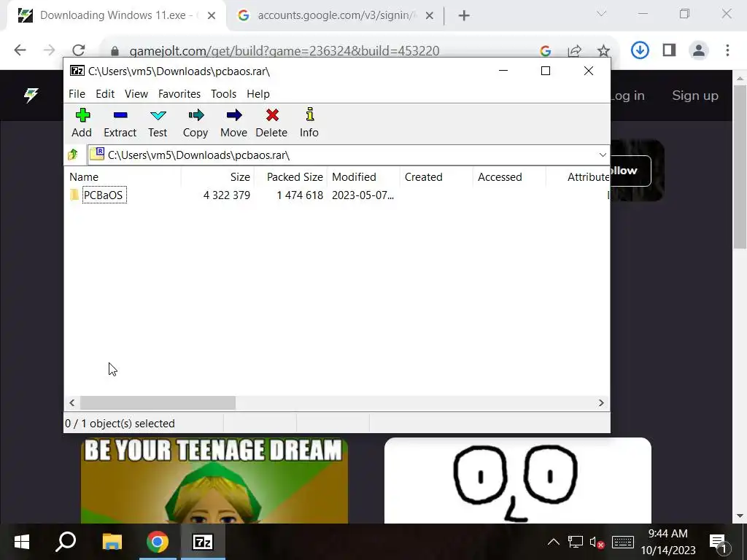
Task: Expand the 7-Zip address path dropdown
Action: pos(603,155)
